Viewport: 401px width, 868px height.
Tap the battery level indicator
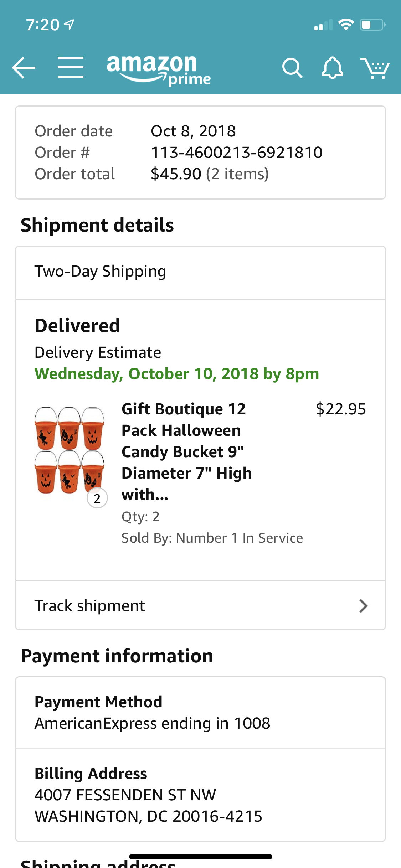[370, 24]
